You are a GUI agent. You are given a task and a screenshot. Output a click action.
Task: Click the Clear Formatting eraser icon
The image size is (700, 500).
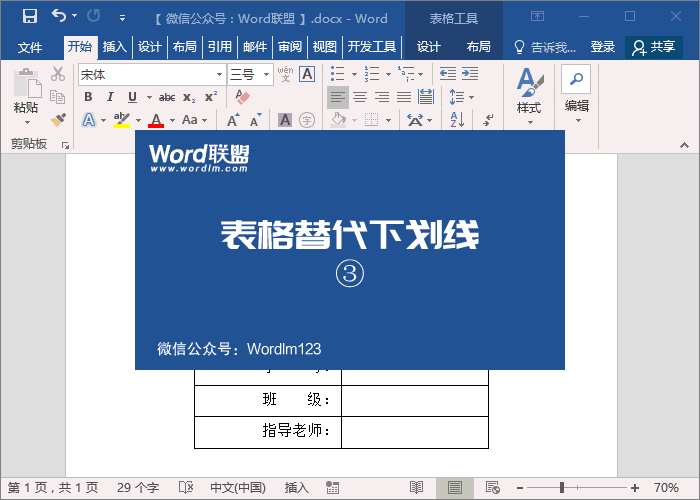point(242,97)
